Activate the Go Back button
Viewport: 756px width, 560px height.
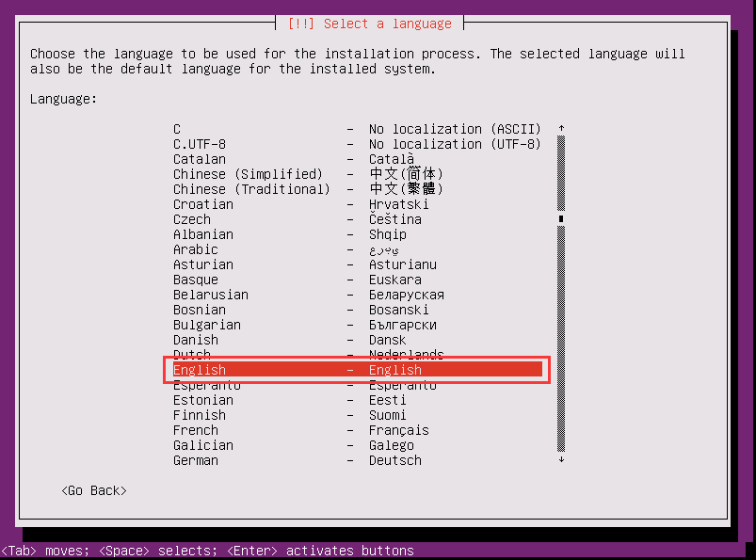pyautogui.click(x=94, y=490)
